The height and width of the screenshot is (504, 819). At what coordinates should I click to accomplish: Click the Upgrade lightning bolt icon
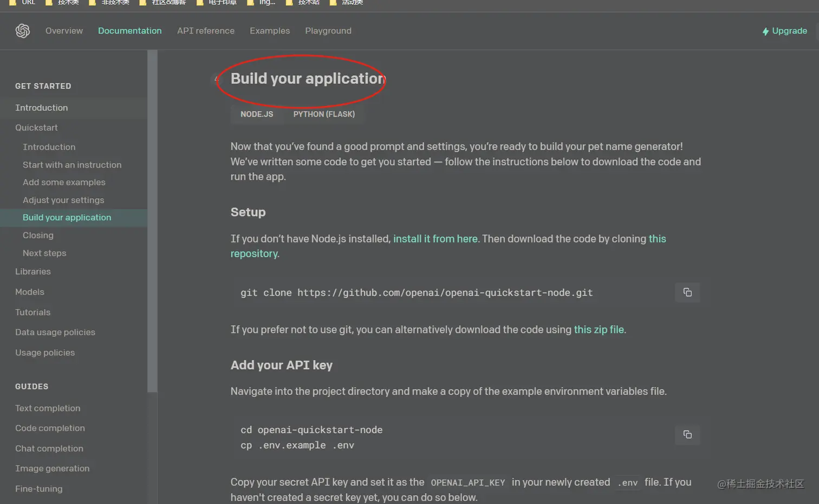[x=765, y=31]
